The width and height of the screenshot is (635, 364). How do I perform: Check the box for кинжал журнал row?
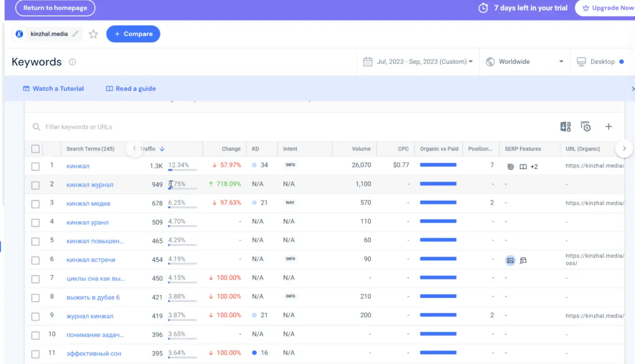[x=35, y=185]
